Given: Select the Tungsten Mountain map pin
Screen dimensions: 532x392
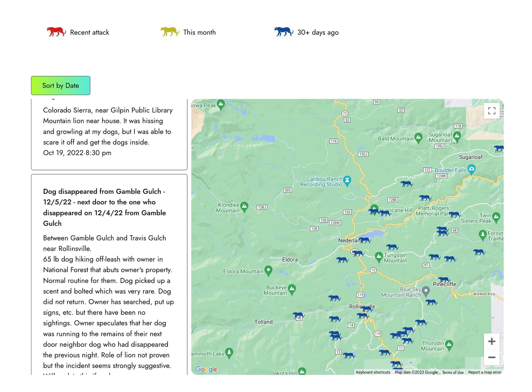Looking at the screenshot, I should point(378,256).
